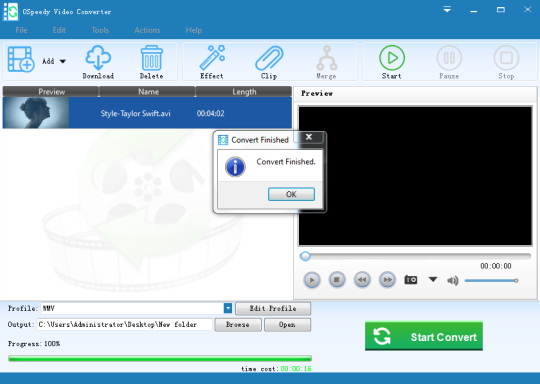This screenshot has width=540, height=384.
Task: Click the Start Convert button
Action: tap(424, 336)
